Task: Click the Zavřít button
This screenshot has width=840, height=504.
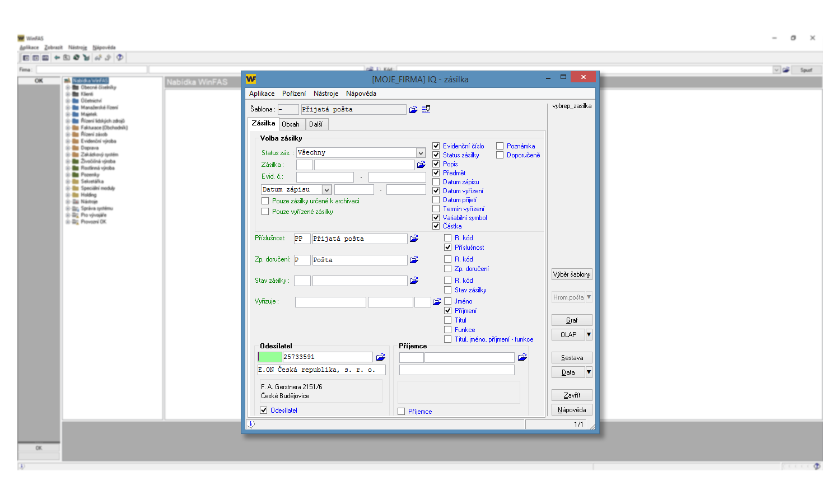Action: coord(572,395)
